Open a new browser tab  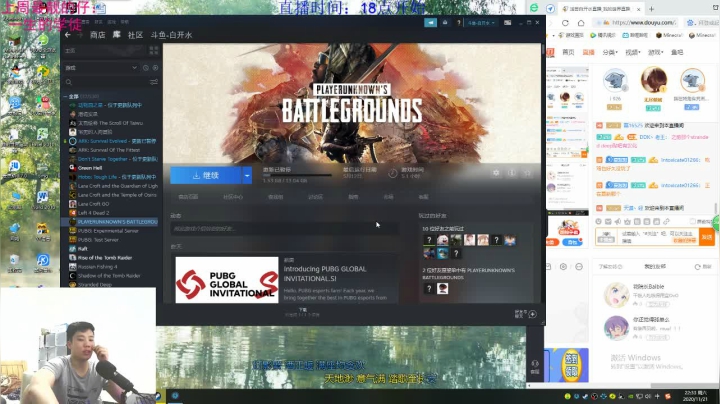coord(651,9)
